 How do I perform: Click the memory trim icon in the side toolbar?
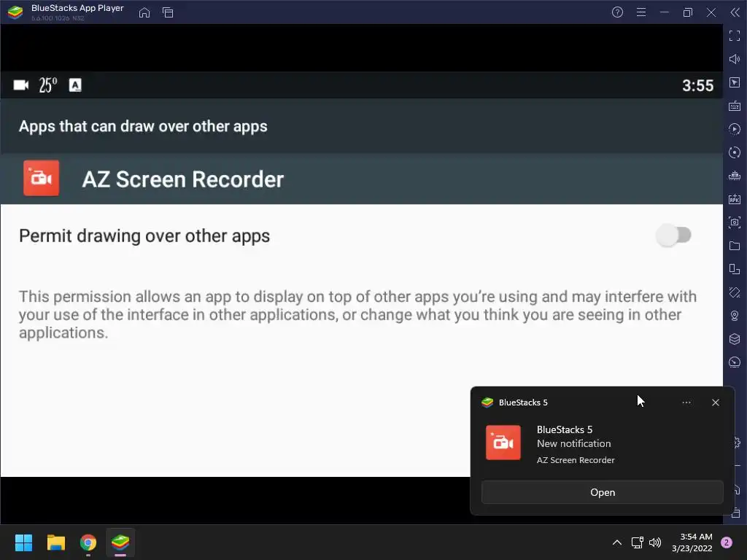(x=735, y=176)
